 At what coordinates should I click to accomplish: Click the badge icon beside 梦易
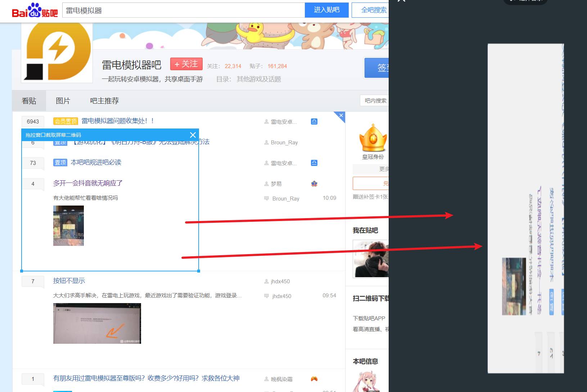click(314, 184)
